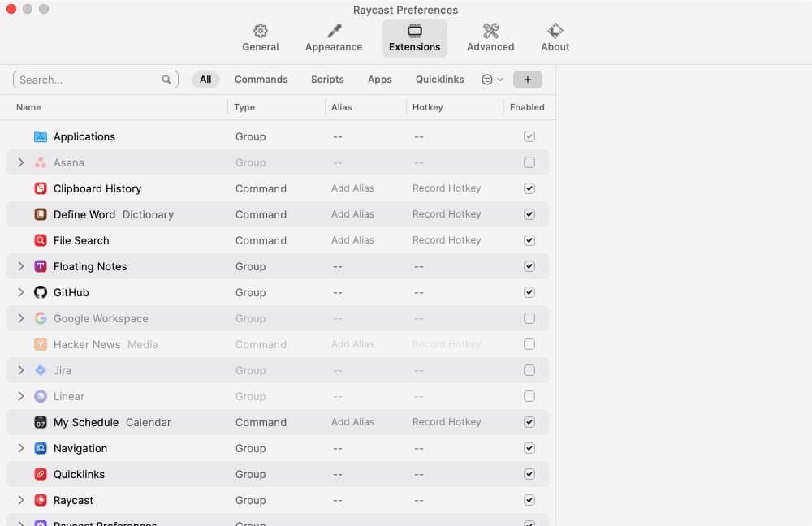Click the plus add extension button
Image resolution: width=812 pixels, height=526 pixels.
tap(527, 80)
